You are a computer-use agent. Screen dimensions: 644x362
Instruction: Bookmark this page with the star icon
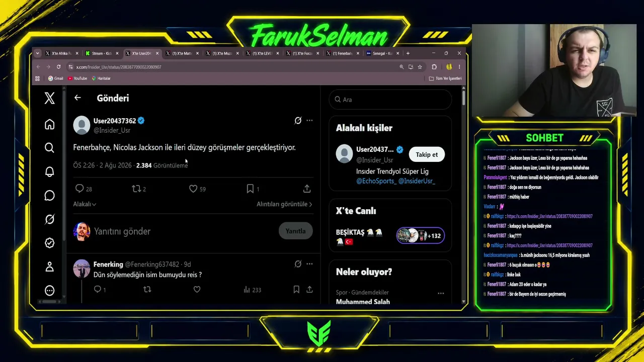(420, 67)
